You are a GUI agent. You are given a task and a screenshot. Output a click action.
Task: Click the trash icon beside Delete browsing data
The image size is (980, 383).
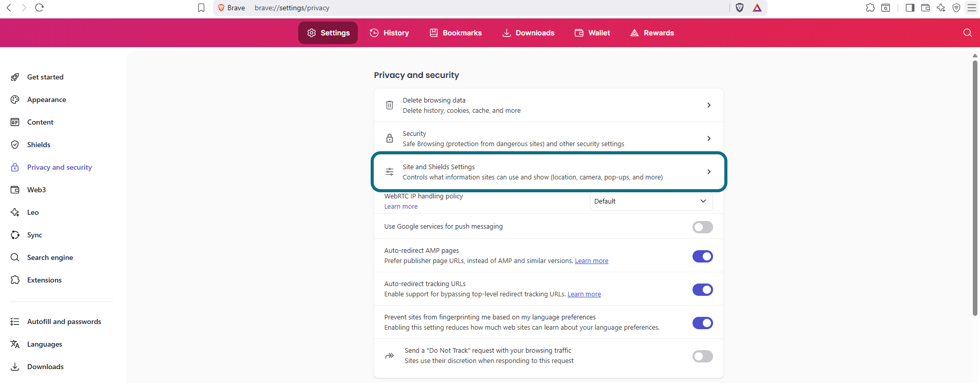click(390, 105)
